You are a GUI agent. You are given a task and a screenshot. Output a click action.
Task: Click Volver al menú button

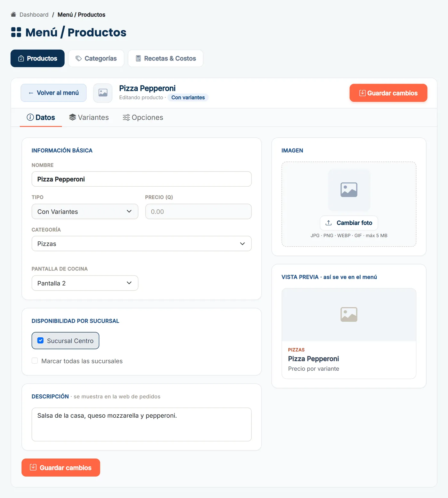click(x=53, y=93)
